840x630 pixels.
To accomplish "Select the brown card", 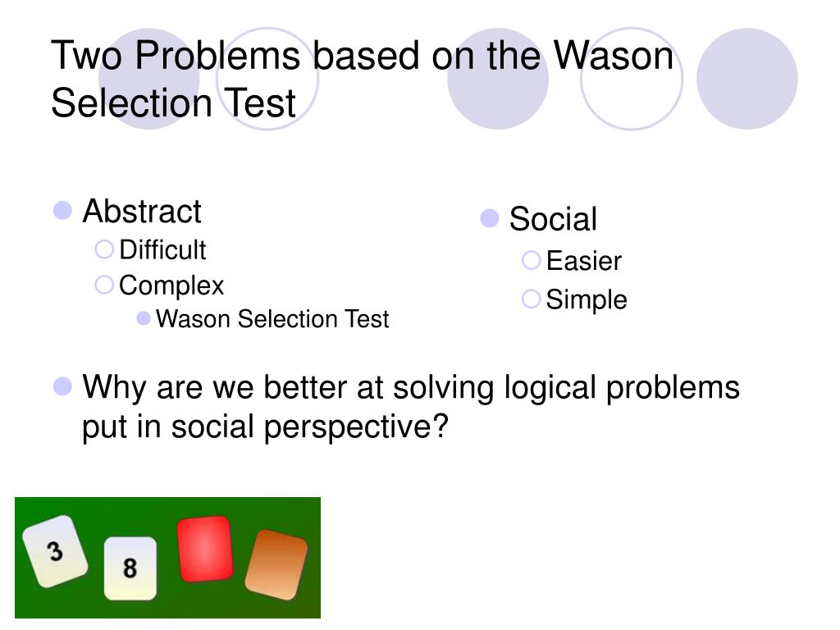I will [x=276, y=564].
